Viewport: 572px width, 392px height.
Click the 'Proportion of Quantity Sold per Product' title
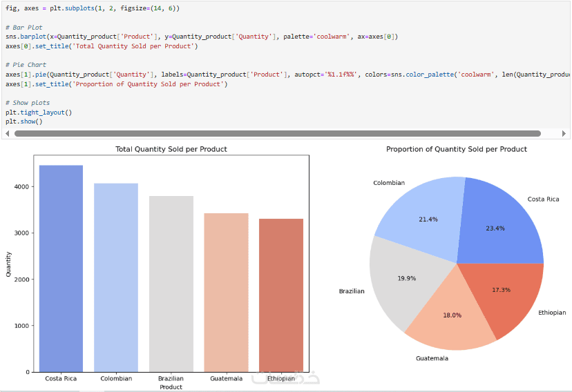tap(456, 149)
